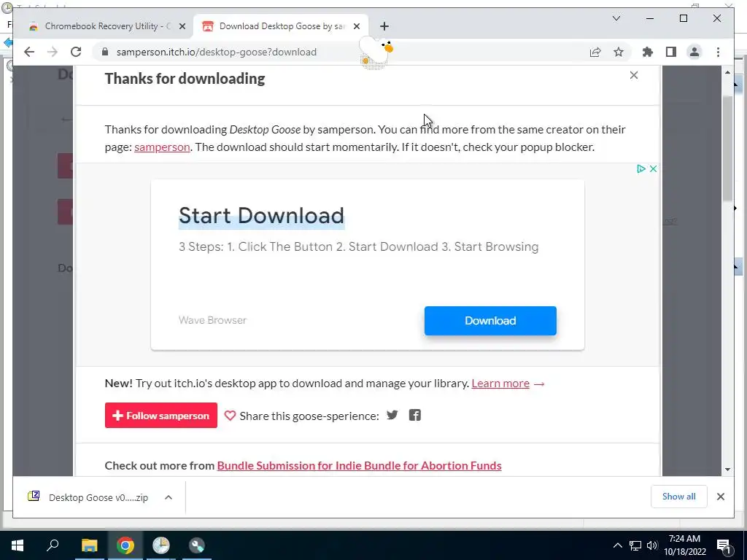Click the page scrollbar up arrow
747x560 pixels.
point(727,72)
